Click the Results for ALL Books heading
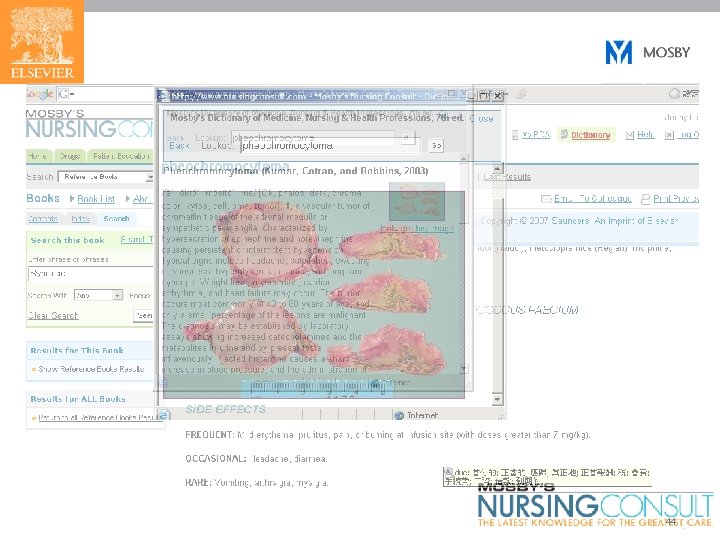 tap(78, 399)
